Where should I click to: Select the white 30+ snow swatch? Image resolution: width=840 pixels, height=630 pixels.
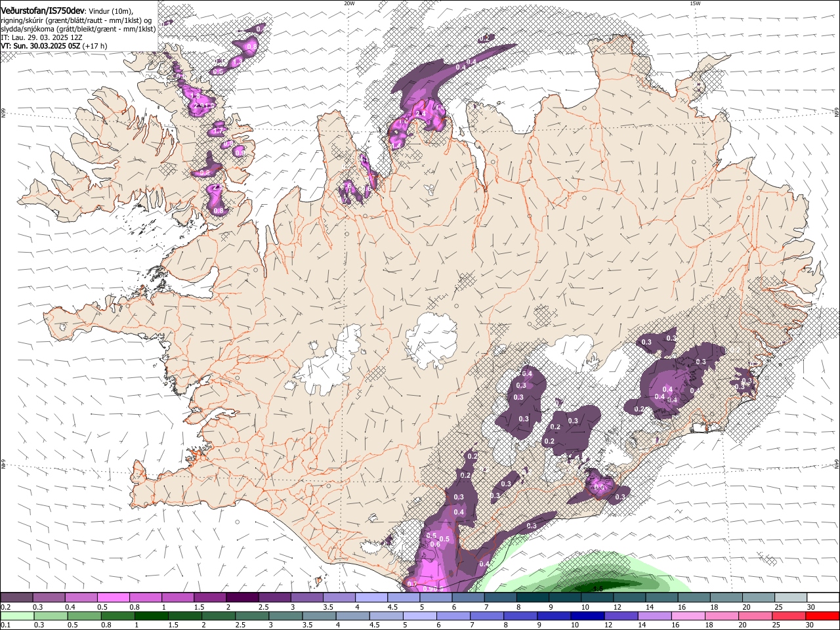pos(822,597)
